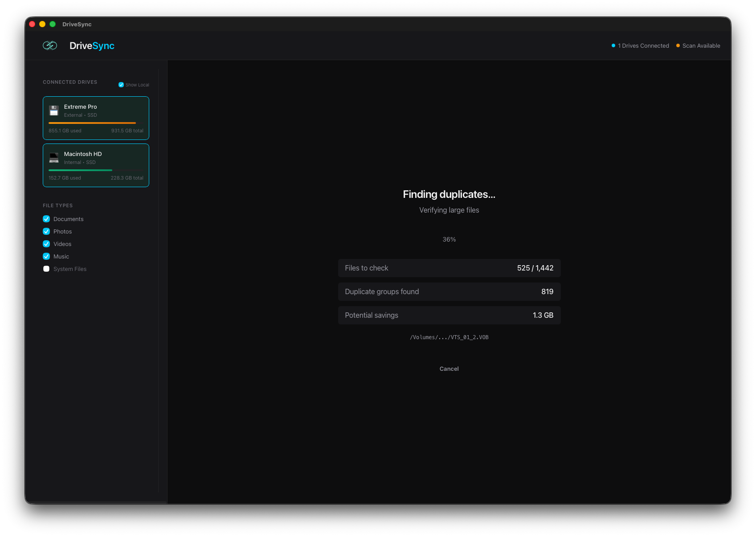Click the blue Drives Connected status dot
Viewport: 756px width, 537px height.
coord(613,45)
